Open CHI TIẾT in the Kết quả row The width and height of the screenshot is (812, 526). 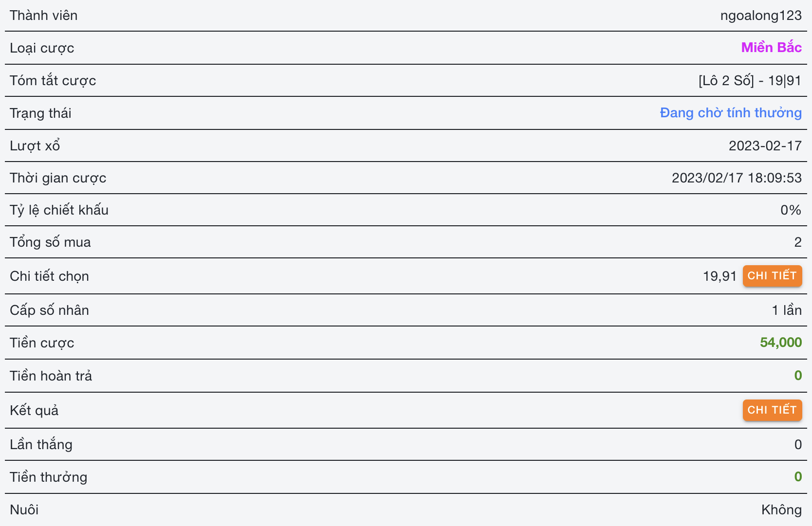(x=772, y=410)
